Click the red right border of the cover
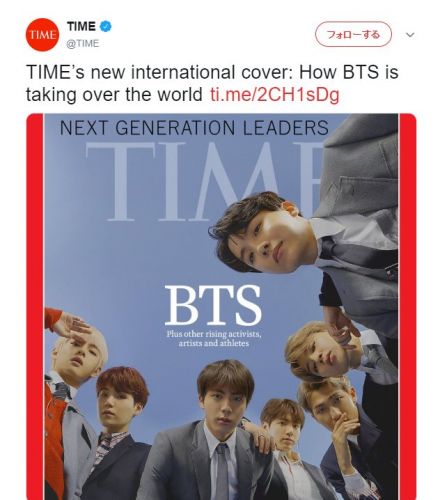 point(407,307)
